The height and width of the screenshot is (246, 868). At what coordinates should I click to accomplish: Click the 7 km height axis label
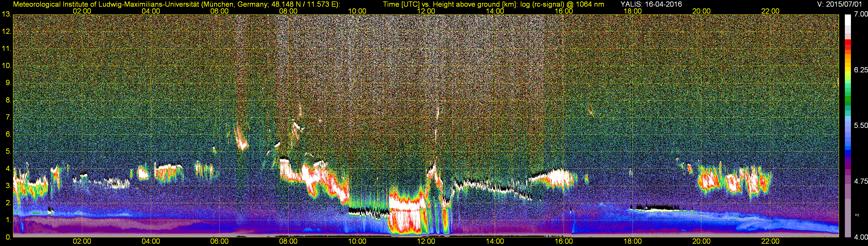click(x=8, y=117)
